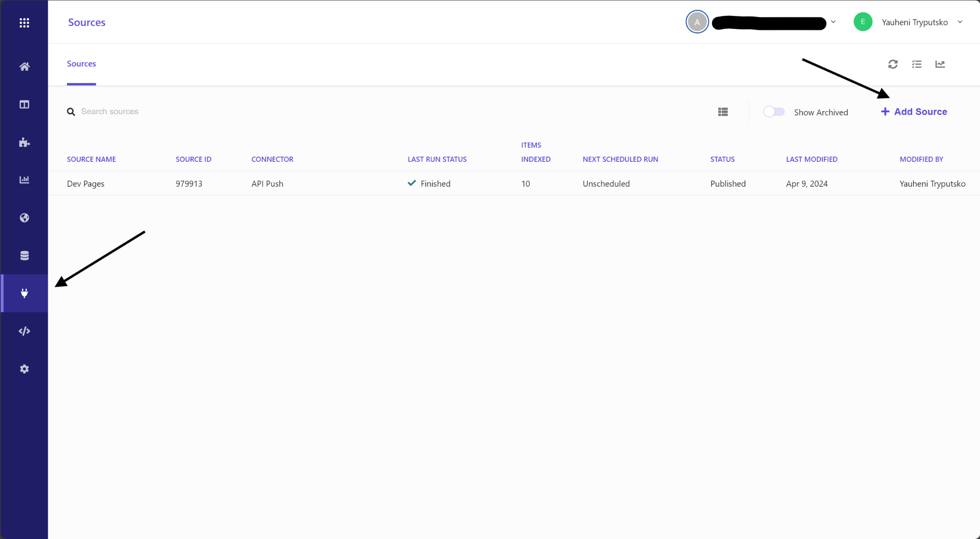Expand the account selector dropdown chevron
Viewport: 980px width, 539px height.
click(x=833, y=22)
